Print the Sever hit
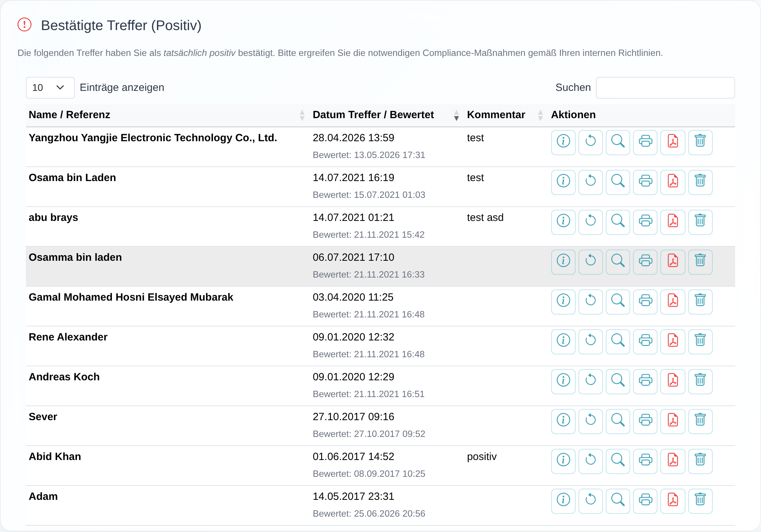This screenshot has width=761, height=532. click(x=645, y=421)
